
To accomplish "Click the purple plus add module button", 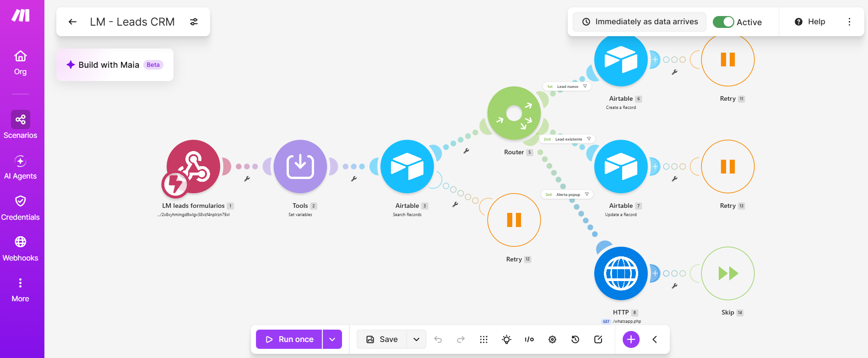I will click(x=631, y=339).
